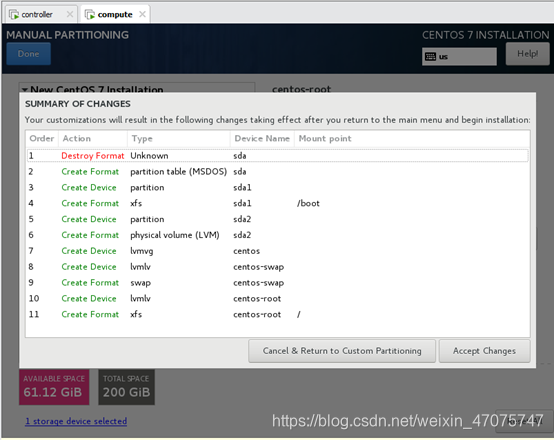Click the blue Done button
Viewport: 554px width, 440px height.
(x=29, y=54)
